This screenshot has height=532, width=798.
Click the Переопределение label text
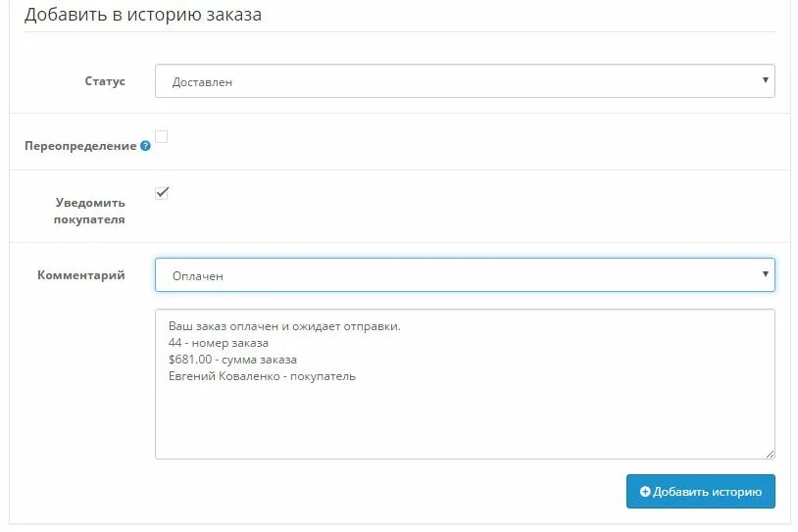(x=80, y=146)
